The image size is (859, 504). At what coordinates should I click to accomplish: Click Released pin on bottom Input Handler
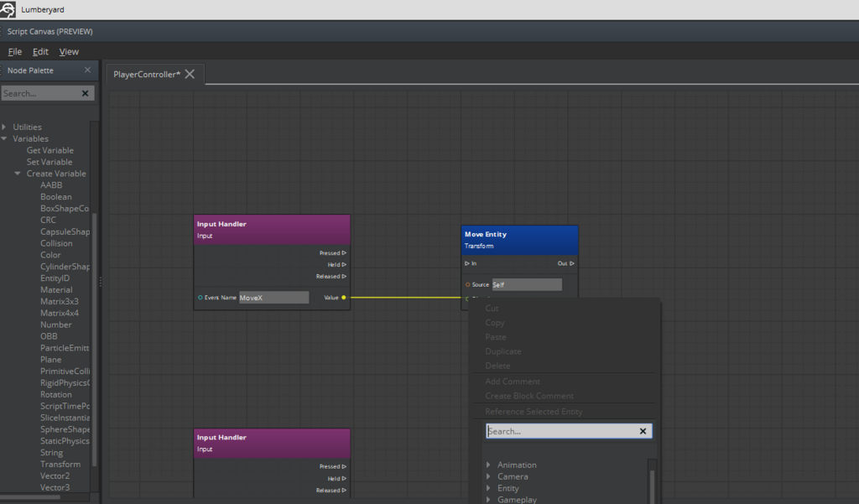click(344, 491)
